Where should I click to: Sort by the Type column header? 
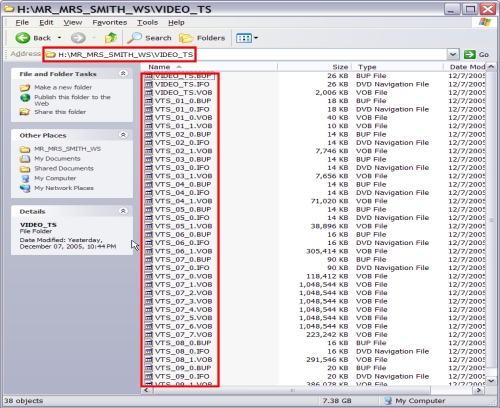(397, 67)
